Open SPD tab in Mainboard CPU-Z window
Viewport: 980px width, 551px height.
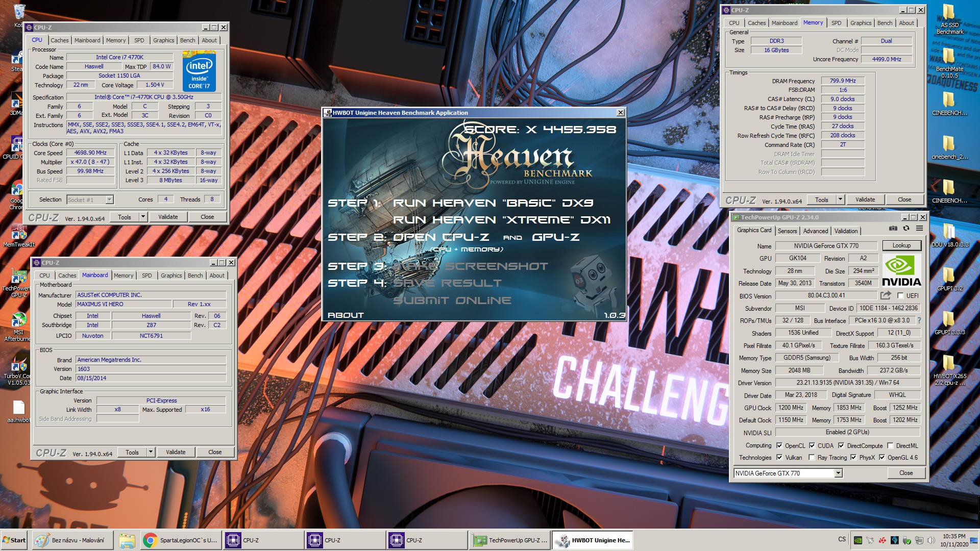click(147, 275)
